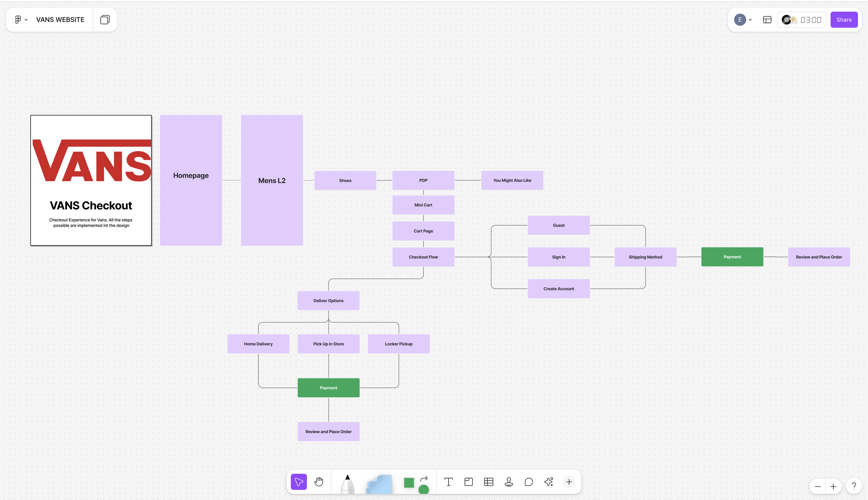Select the Move cursor tool
The height and width of the screenshot is (500, 868).
point(299,482)
